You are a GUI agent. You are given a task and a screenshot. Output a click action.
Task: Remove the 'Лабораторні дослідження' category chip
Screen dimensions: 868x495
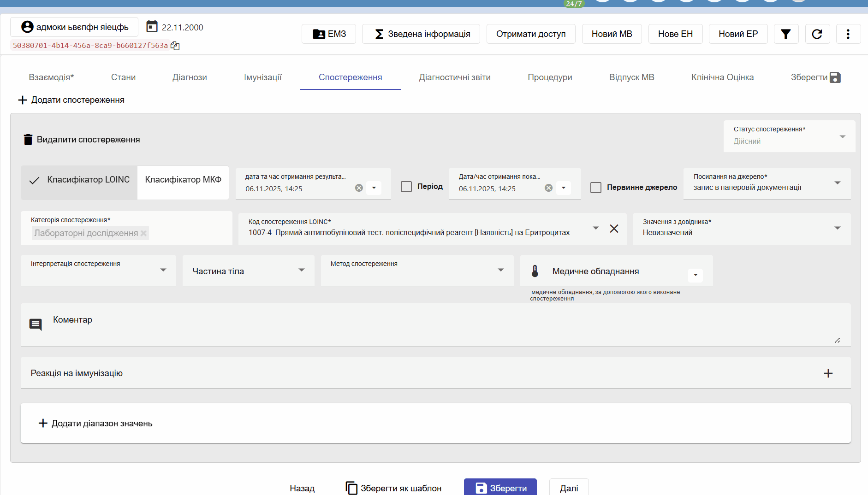pyautogui.click(x=143, y=233)
